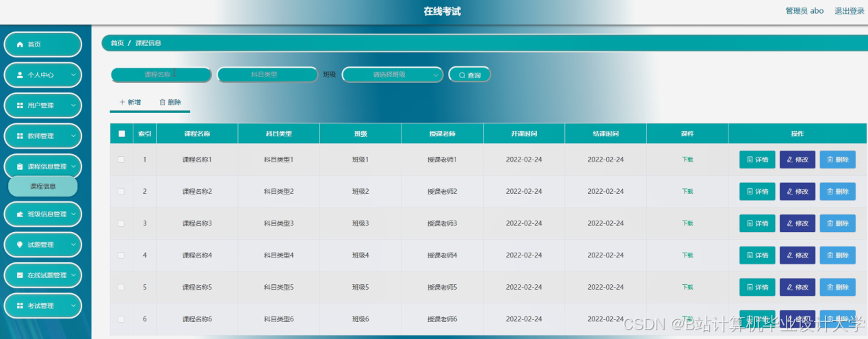The height and width of the screenshot is (339, 868).
Task: Expand the 班级信息管理 sidebar menu
Action: click(42, 214)
